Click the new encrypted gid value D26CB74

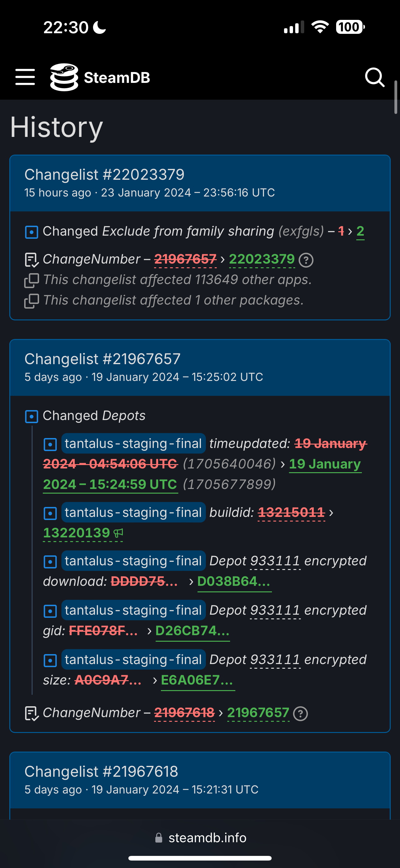point(192,631)
